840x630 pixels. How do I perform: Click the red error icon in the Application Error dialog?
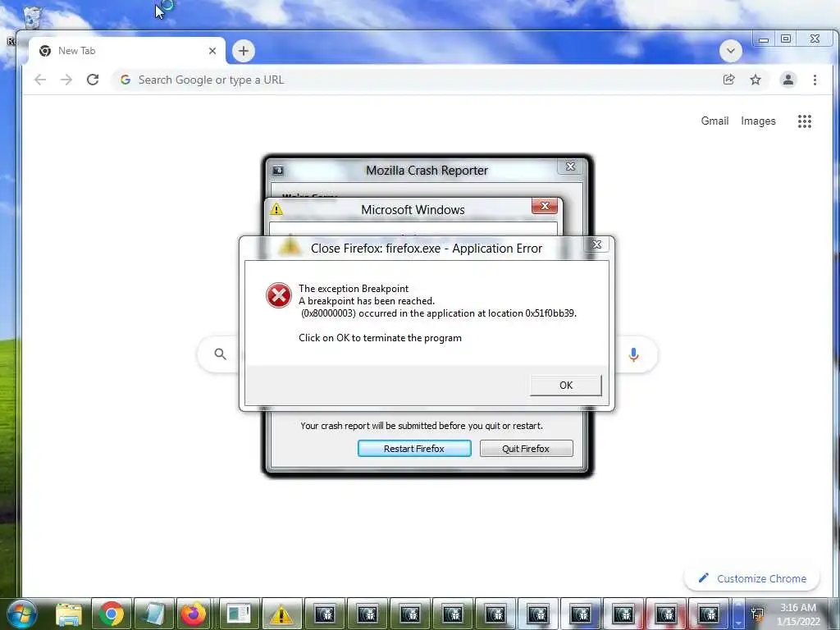pos(279,295)
